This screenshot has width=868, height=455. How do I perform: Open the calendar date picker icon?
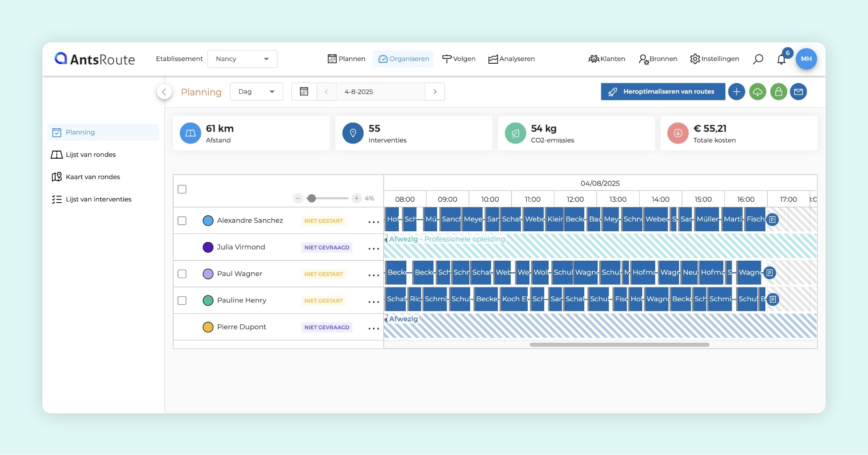click(304, 91)
